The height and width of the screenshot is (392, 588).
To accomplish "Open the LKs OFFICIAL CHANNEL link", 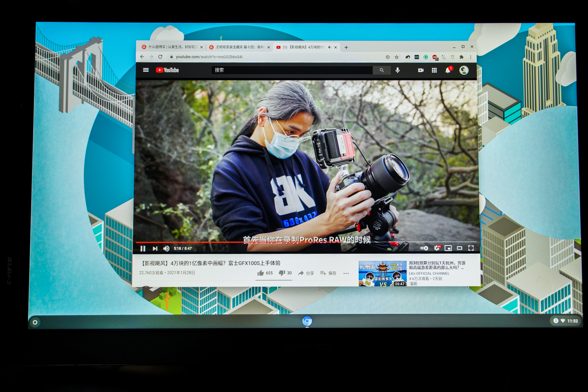I will click(429, 273).
